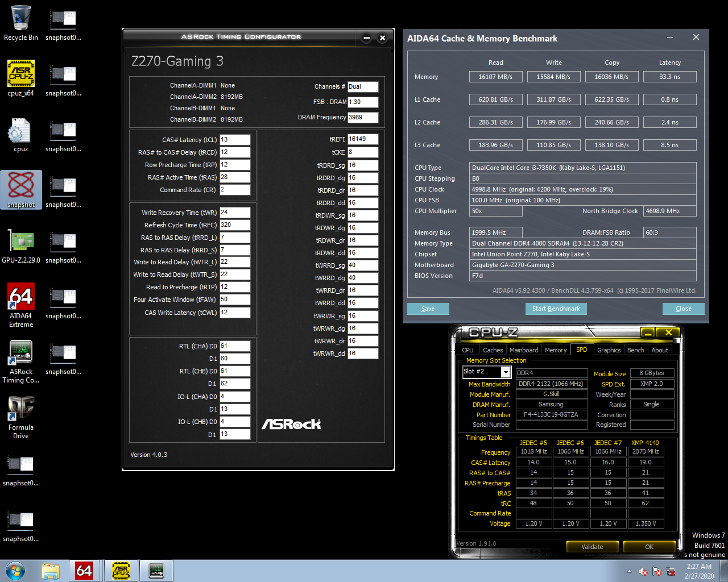Click Save in AIDA64 benchmark window
The image size is (728, 582).
pyautogui.click(x=428, y=309)
